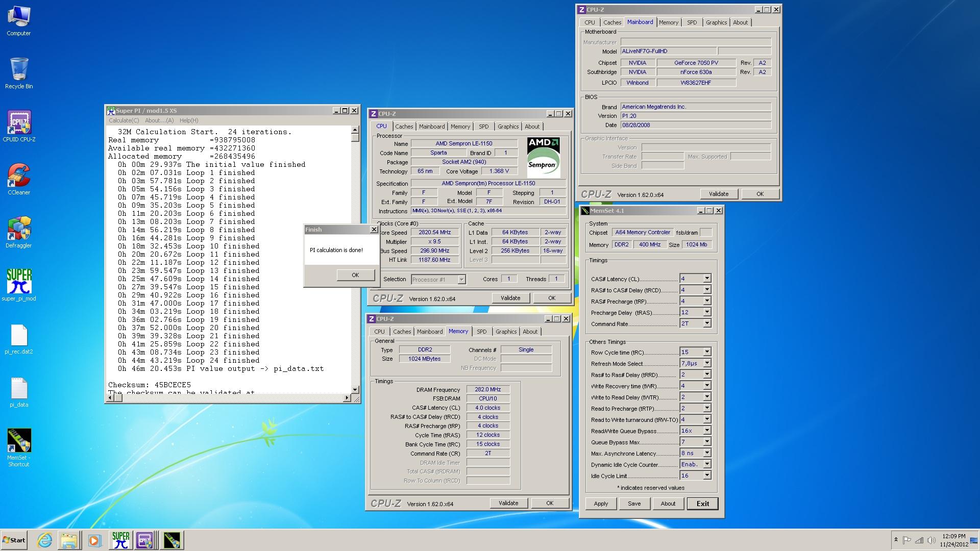Switch to Super PI taskbar icon
This screenshot has width=980, height=551.
121,540
